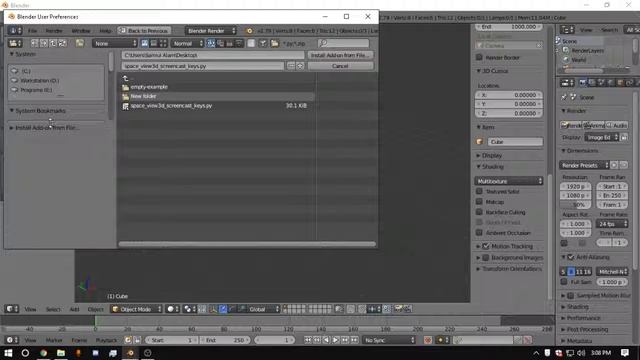Toggle the Backface Culling checkbox

479,212
